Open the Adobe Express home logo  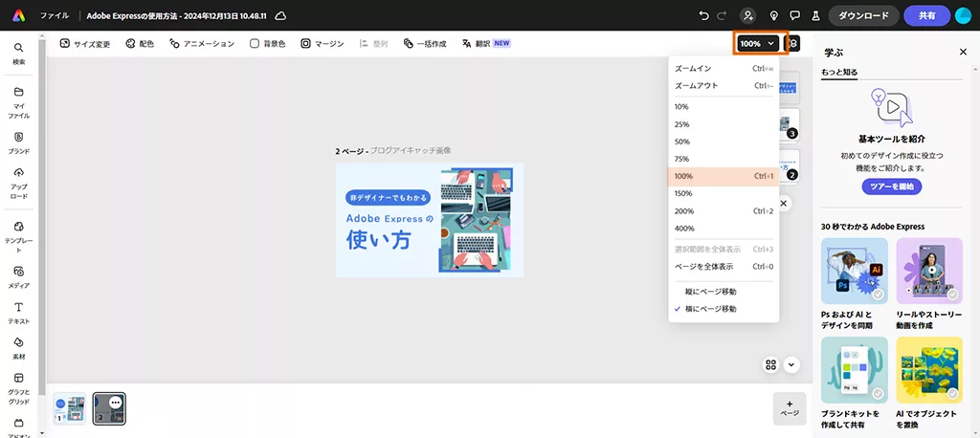[x=19, y=15]
